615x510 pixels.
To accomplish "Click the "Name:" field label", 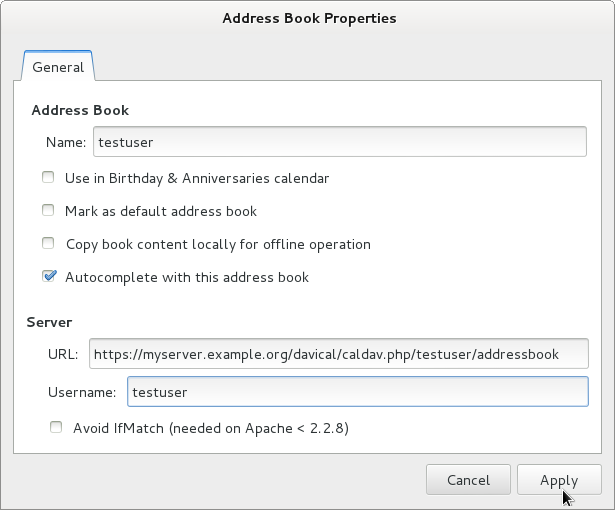I will point(66,142).
